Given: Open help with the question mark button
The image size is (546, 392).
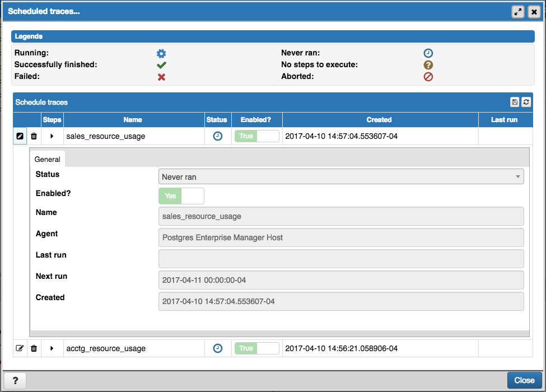Looking at the screenshot, I should (15, 380).
